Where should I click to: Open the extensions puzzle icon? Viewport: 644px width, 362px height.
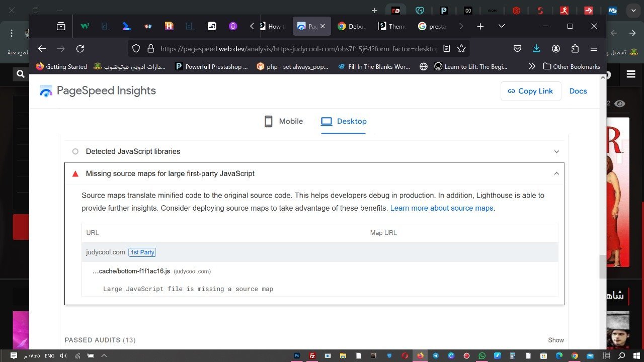click(x=575, y=49)
